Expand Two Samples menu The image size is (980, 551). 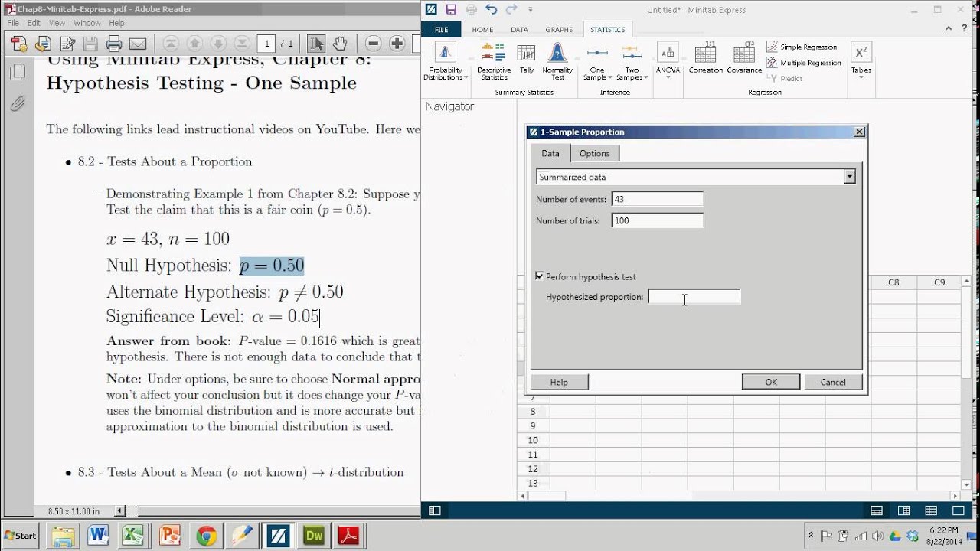point(631,61)
